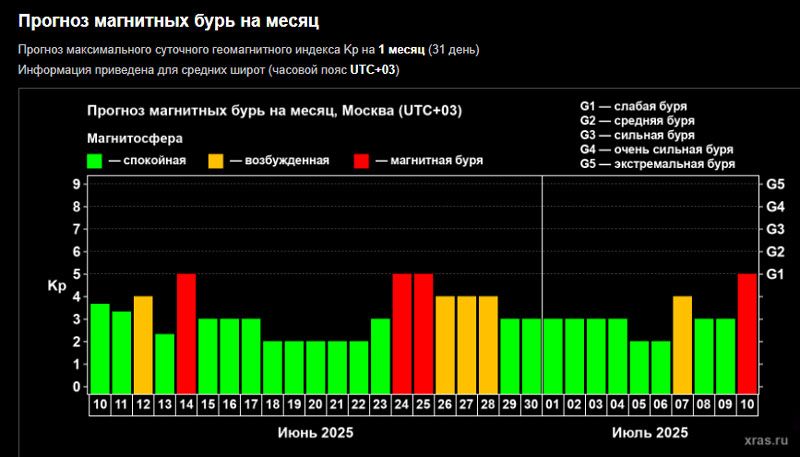The width and height of the screenshot is (800, 457).
Task: Click the short green bar for June 13
Action: click(x=165, y=362)
